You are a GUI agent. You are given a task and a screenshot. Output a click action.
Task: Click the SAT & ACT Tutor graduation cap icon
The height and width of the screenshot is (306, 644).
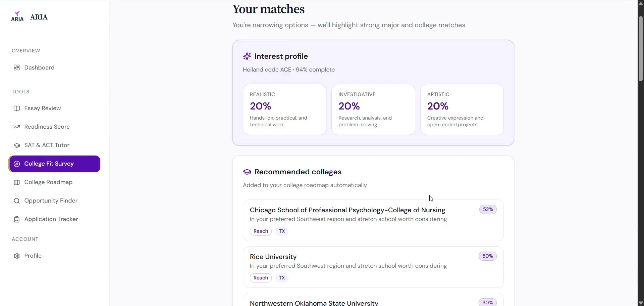coord(17,145)
